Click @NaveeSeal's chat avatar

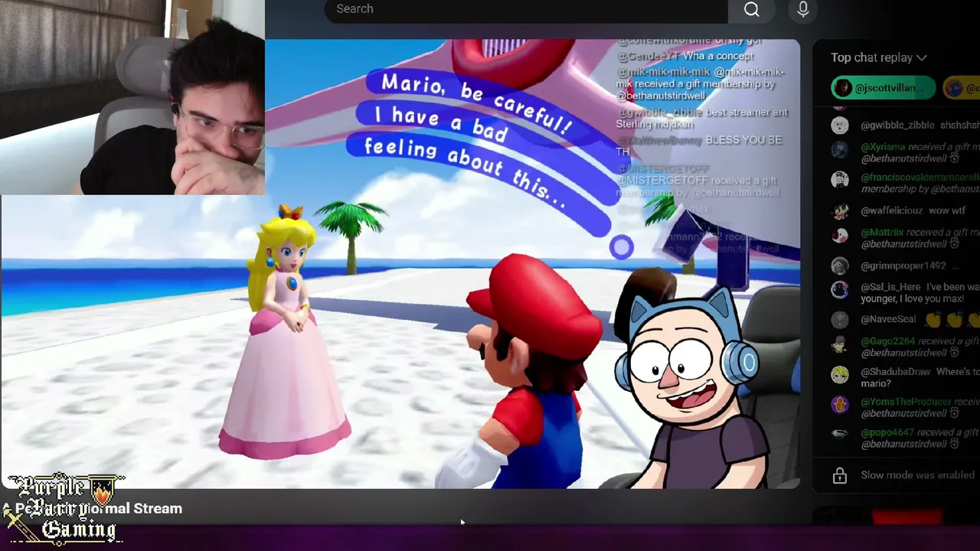(840, 320)
